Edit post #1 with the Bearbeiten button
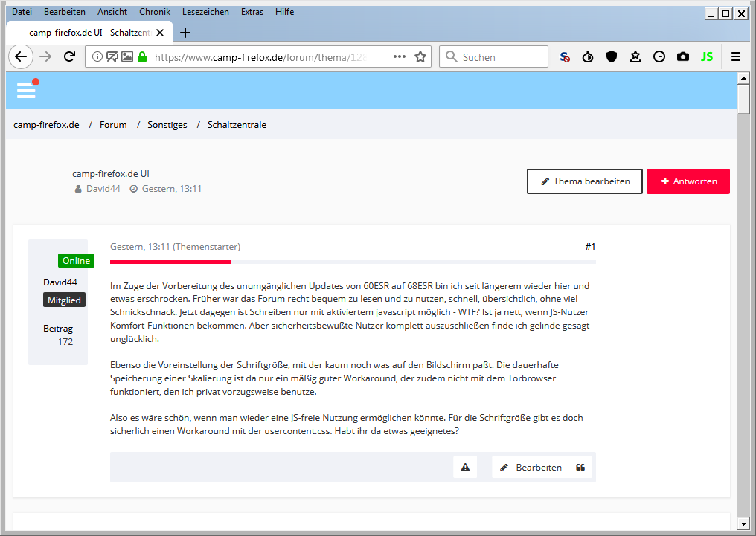This screenshot has height=536, width=756. click(530, 467)
